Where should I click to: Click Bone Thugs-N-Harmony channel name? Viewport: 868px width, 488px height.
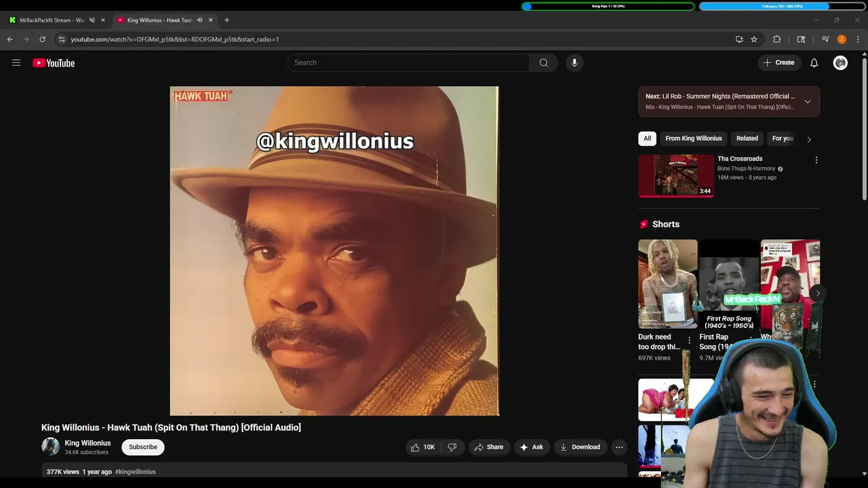point(747,169)
